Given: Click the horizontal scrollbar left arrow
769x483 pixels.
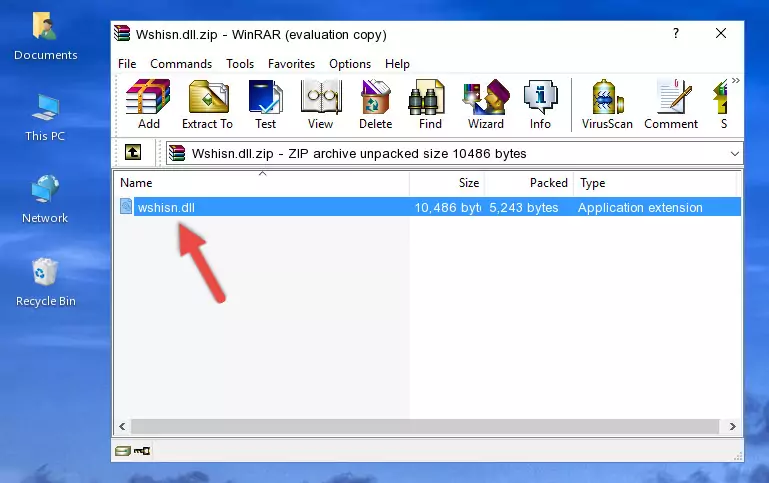Looking at the screenshot, I should coord(122,427).
